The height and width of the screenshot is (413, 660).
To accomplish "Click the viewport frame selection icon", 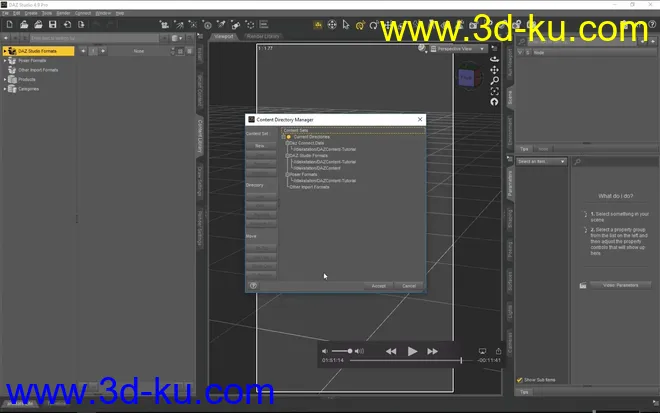I will tap(493, 91).
